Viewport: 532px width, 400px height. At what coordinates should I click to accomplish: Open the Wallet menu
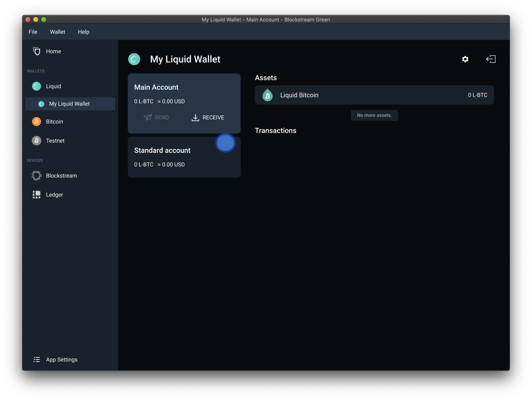point(58,32)
